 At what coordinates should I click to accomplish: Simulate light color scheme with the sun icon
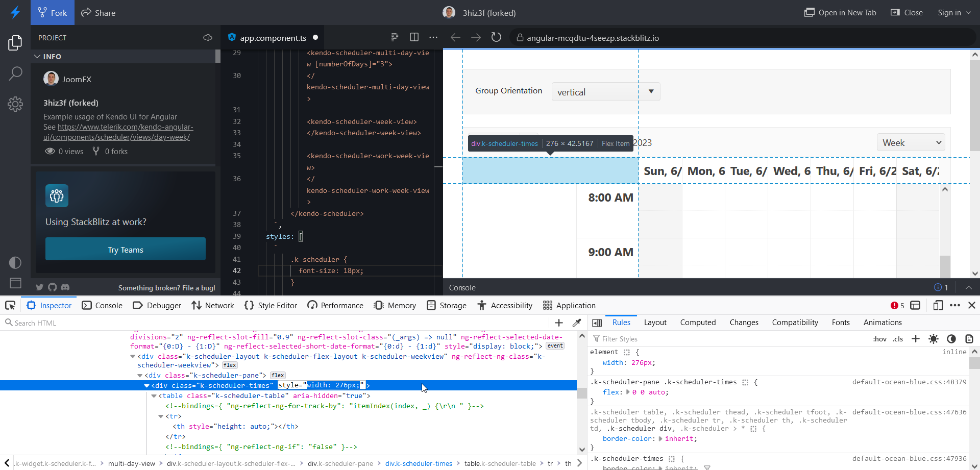[934, 338]
